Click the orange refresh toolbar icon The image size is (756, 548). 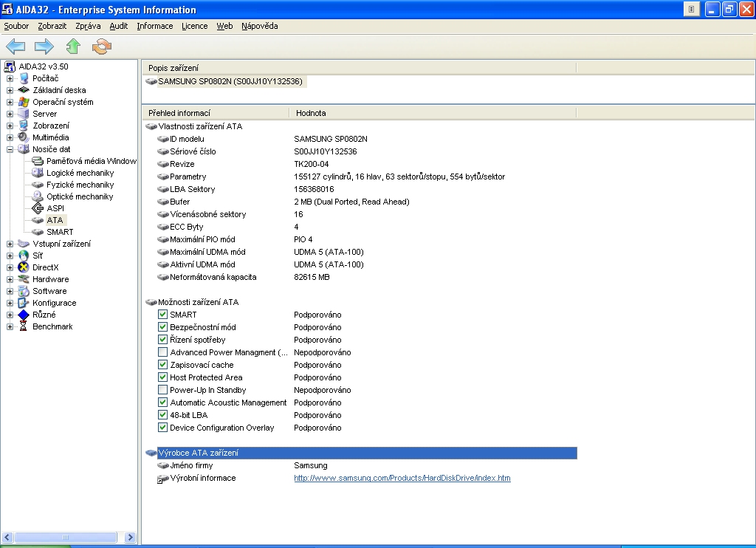click(x=101, y=47)
